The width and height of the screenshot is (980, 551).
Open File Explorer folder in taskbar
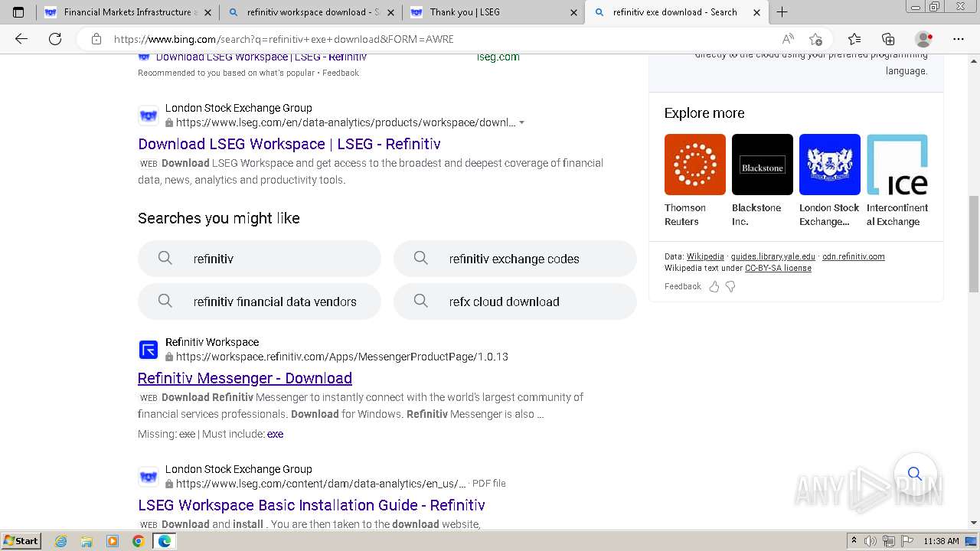tap(87, 541)
